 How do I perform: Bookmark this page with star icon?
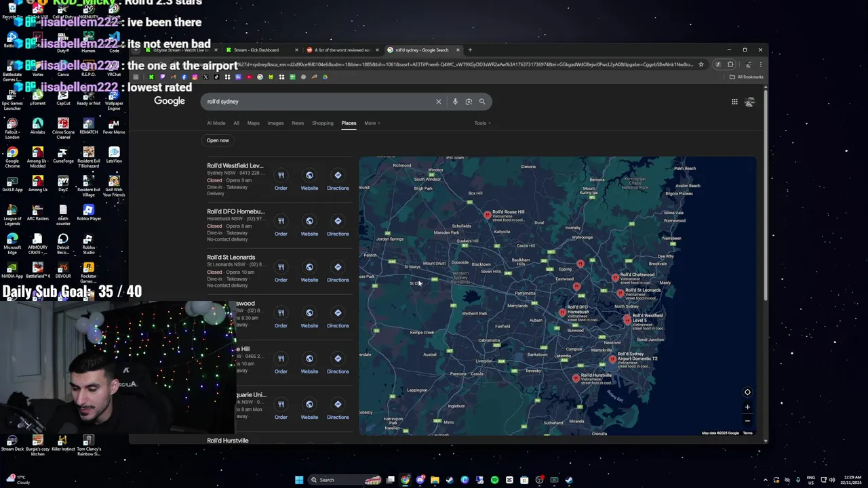click(x=701, y=64)
